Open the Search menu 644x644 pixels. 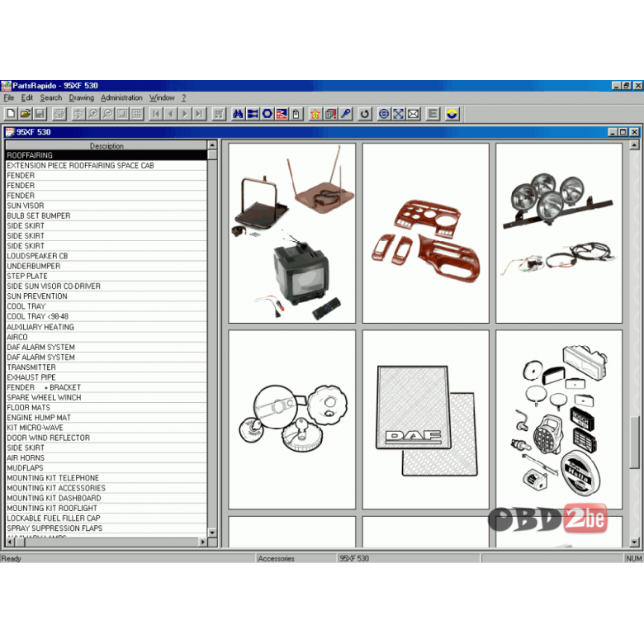[51, 97]
